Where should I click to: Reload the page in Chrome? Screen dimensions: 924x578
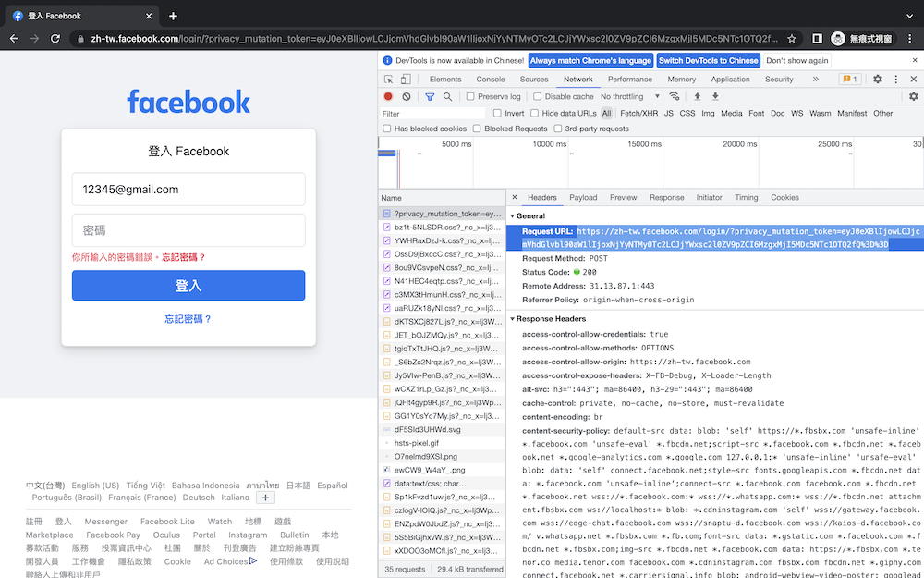55,38
